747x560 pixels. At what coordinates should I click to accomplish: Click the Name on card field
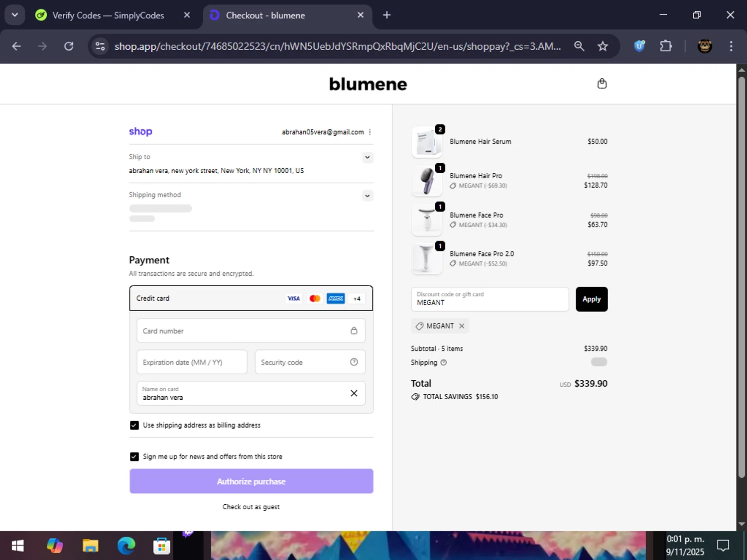point(251,393)
